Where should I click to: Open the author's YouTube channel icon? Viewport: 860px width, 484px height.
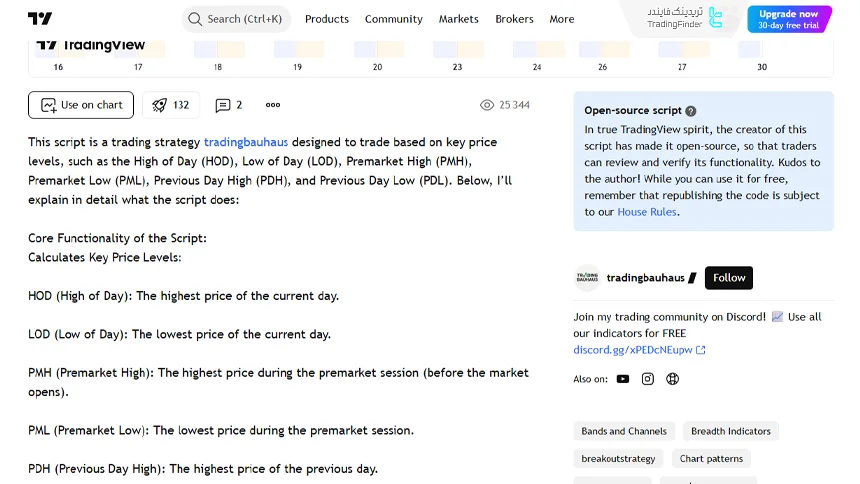tap(623, 379)
